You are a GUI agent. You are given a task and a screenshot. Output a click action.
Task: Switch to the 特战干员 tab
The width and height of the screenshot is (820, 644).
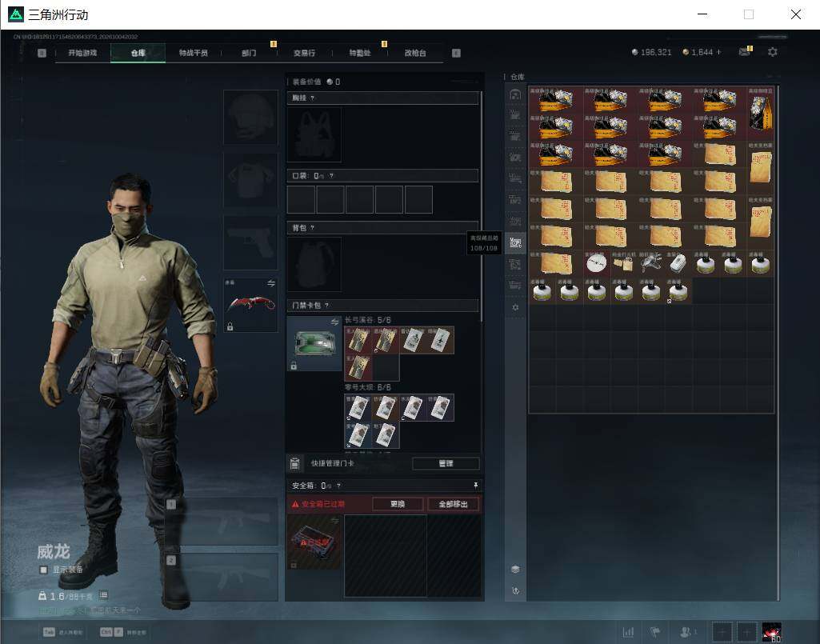pyautogui.click(x=194, y=53)
